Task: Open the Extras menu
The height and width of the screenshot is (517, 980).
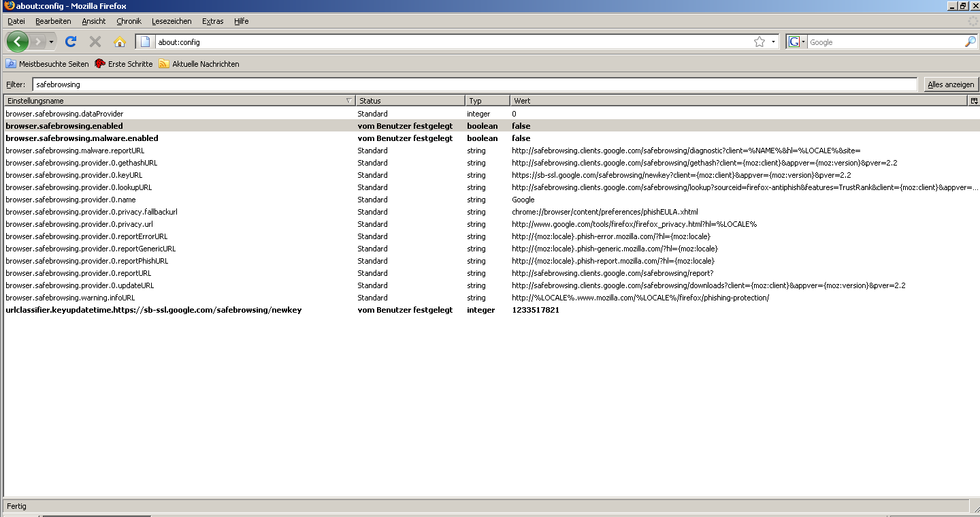Action: click(212, 21)
